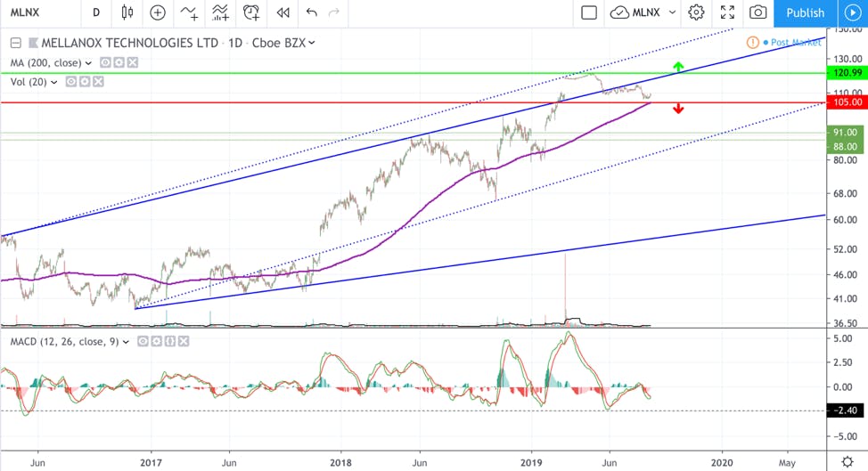Open financials and strategy templates icon
This screenshot has width=868, height=471.
pyautogui.click(x=220, y=12)
